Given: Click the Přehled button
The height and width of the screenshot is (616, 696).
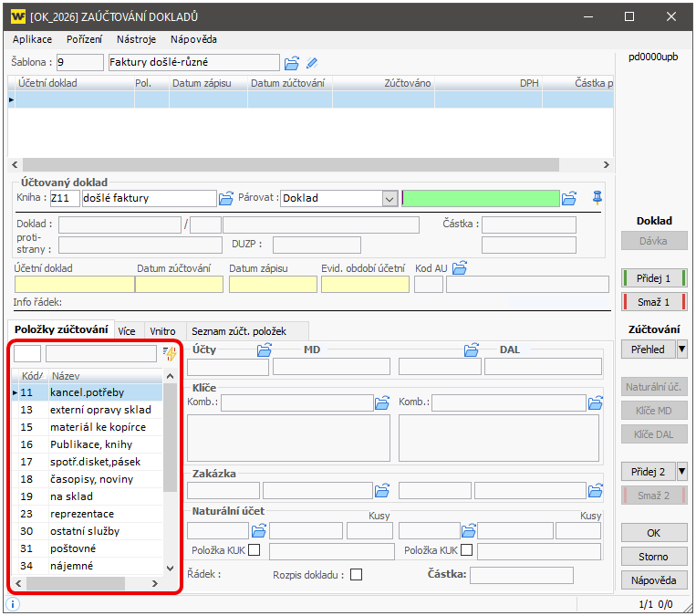Looking at the screenshot, I should [x=648, y=350].
